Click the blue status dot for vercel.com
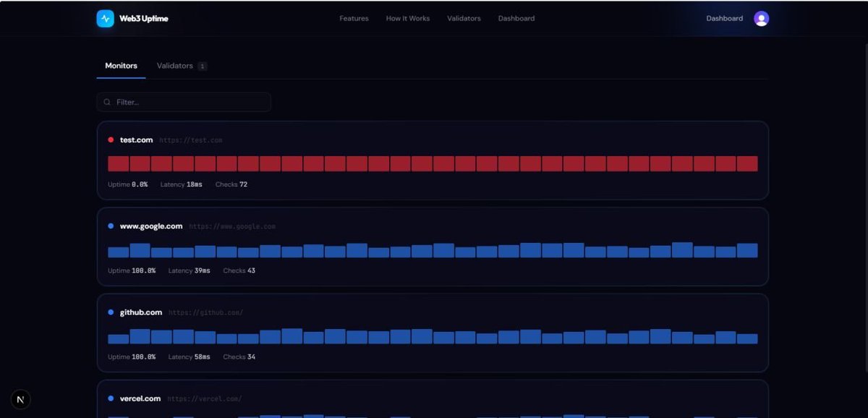The image size is (868, 418). point(111,398)
